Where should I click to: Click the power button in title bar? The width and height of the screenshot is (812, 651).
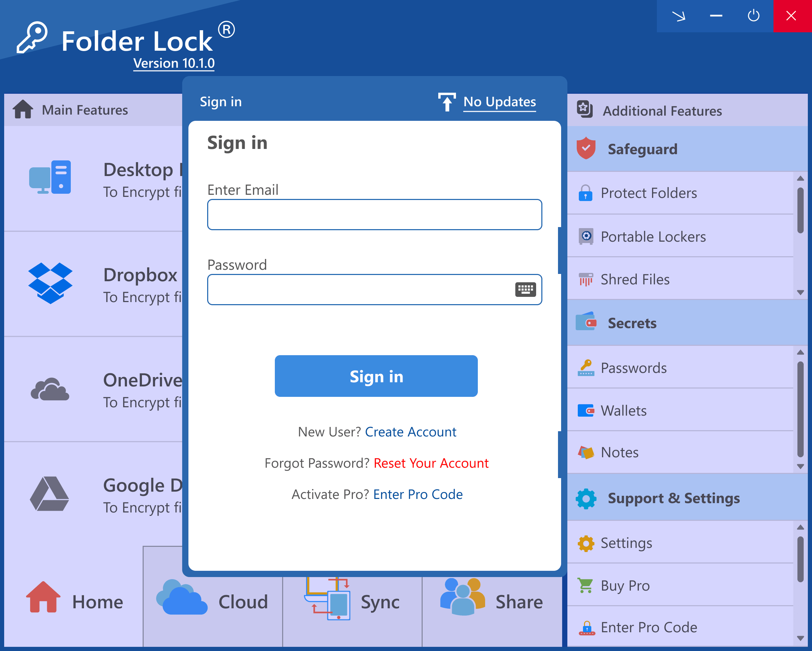[x=754, y=16]
